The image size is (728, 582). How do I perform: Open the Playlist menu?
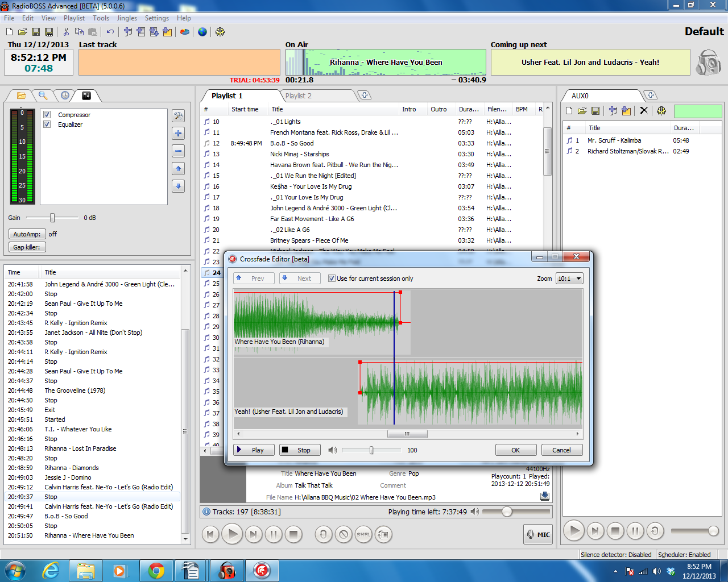[x=74, y=18]
